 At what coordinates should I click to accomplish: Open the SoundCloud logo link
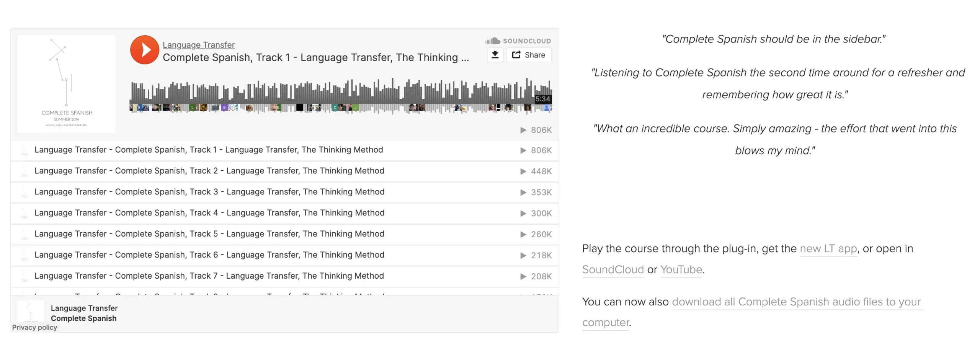(518, 41)
